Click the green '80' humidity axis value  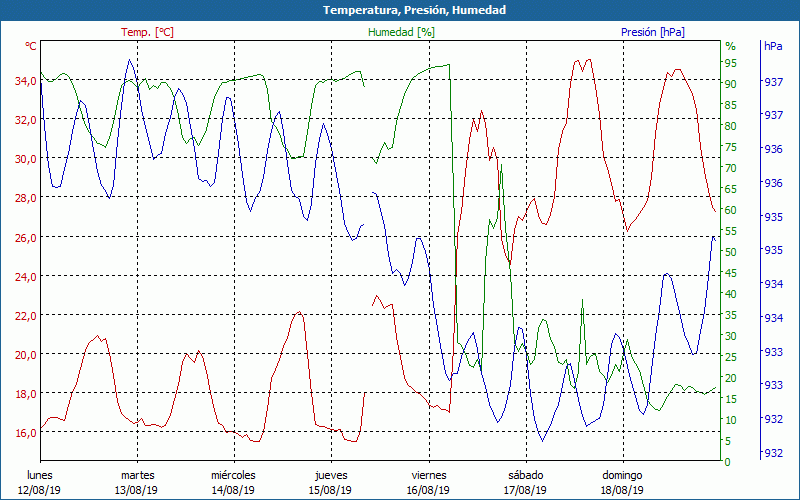[x=731, y=126]
